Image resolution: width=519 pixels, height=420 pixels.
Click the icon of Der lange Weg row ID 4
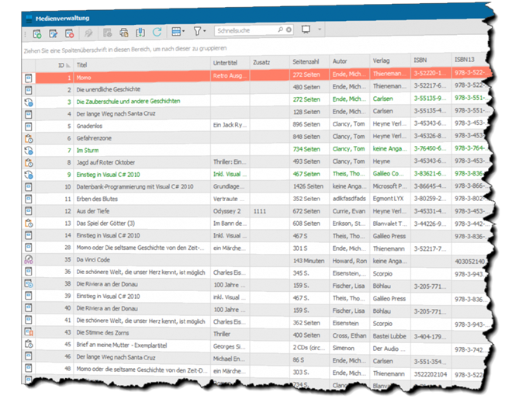click(x=29, y=115)
